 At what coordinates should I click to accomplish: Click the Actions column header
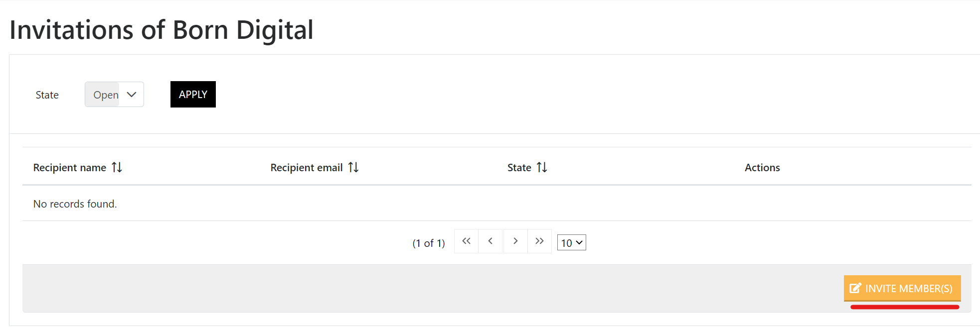(762, 168)
